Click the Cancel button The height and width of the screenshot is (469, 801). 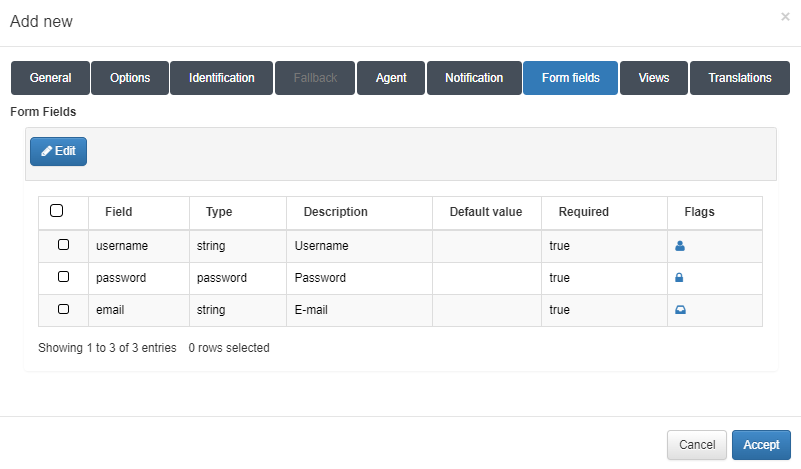(x=697, y=445)
